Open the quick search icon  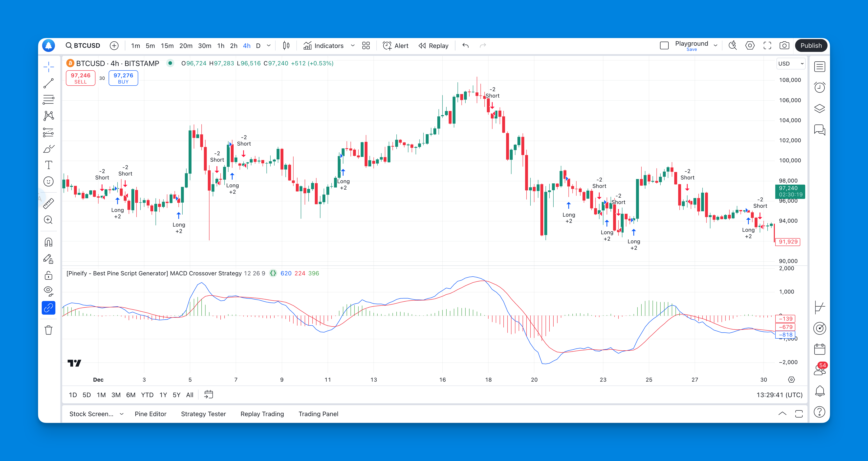coord(732,45)
